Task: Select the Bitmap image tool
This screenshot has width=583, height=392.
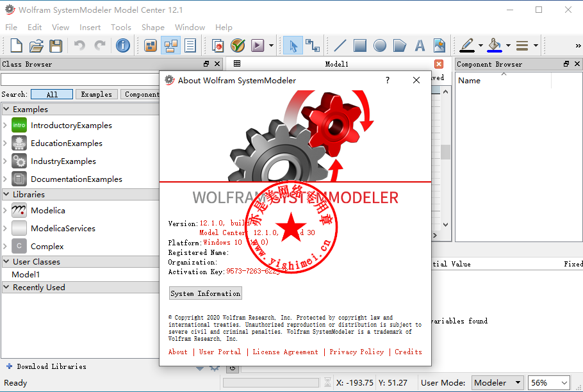Action: [x=439, y=45]
